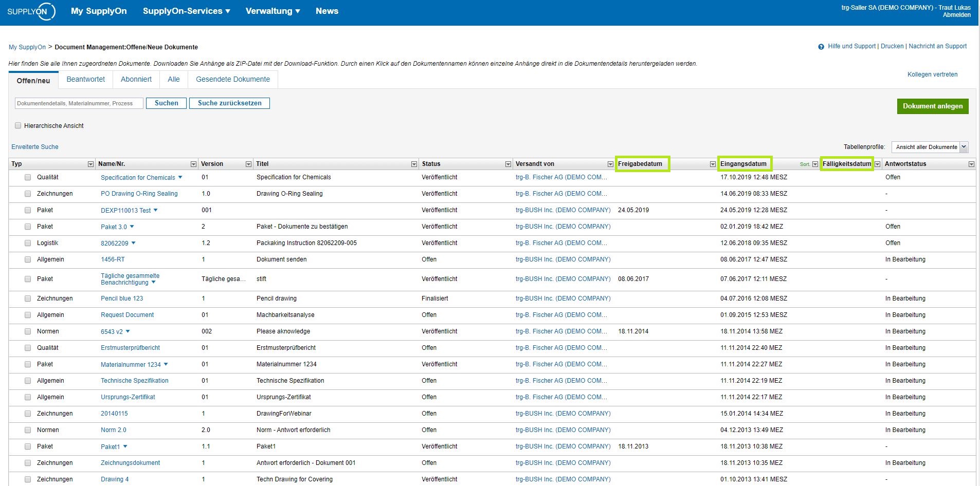Viewport: 980px width, 486px height.
Task: Click the Dokument anlegen button
Action: pyautogui.click(x=933, y=106)
